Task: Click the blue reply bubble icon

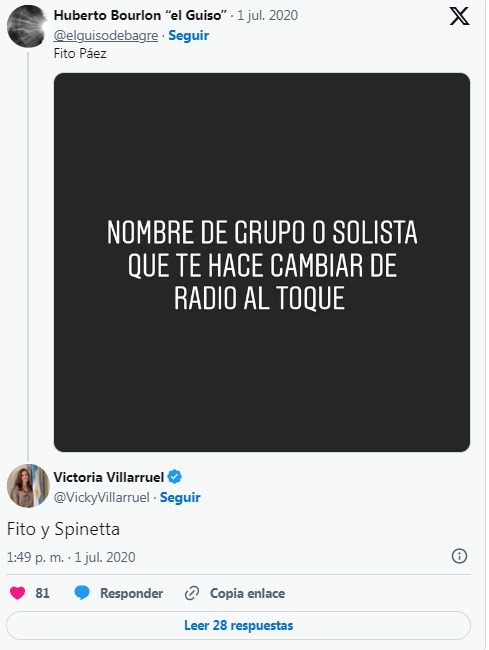Action: pyautogui.click(x=82, y=593)
